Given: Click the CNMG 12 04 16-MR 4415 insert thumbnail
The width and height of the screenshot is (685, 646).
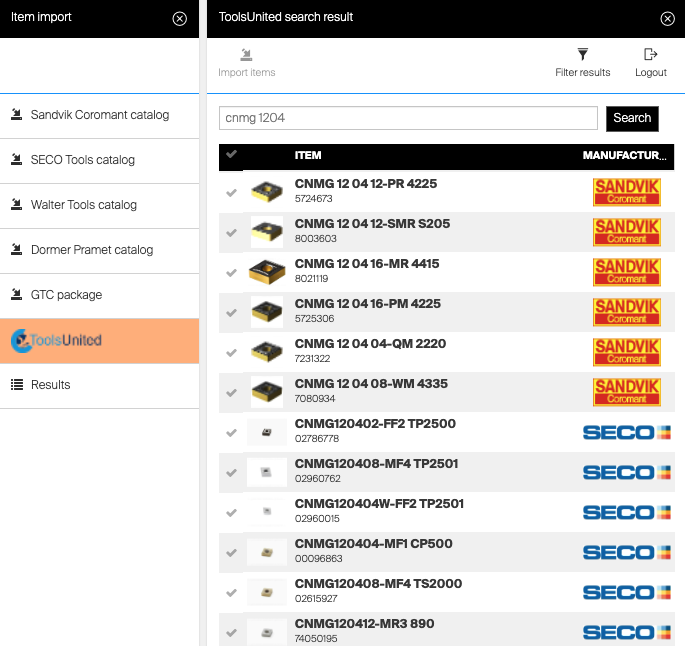Looking at the screenshot, I should pos(267,271).
